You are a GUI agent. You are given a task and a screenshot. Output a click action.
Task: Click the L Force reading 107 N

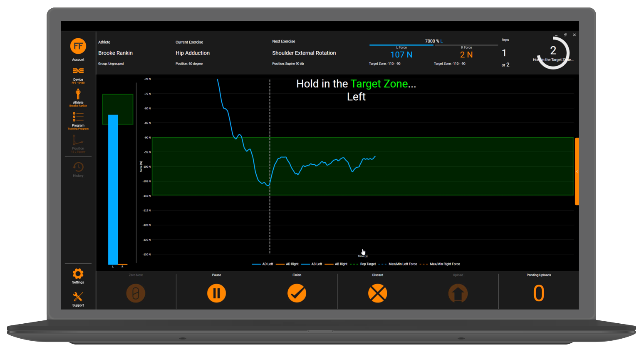tap(401, 55)
